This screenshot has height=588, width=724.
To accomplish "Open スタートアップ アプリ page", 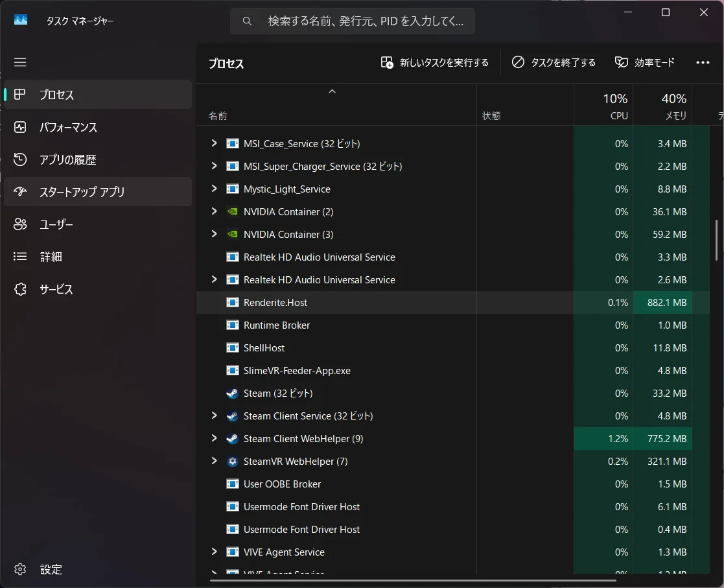I will point(98,191).
